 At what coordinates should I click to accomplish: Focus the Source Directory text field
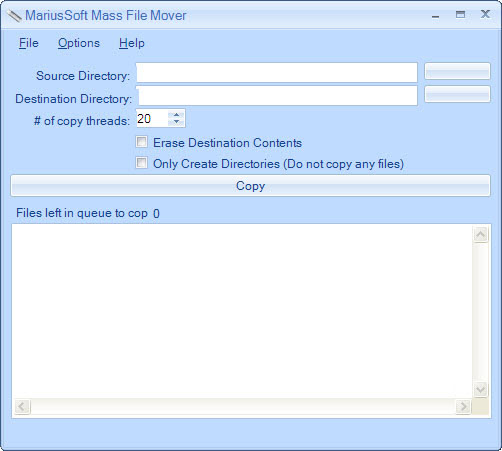point(277,72)
